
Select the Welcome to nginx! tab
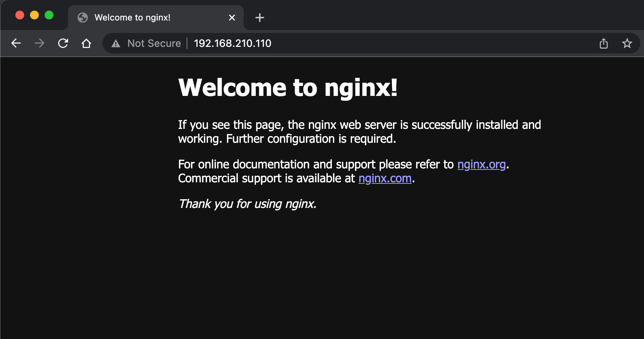[x=156, y=18]
